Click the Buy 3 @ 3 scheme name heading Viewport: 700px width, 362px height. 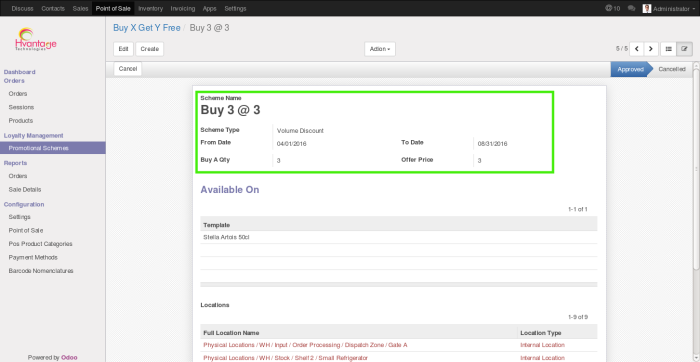point(230,110)
